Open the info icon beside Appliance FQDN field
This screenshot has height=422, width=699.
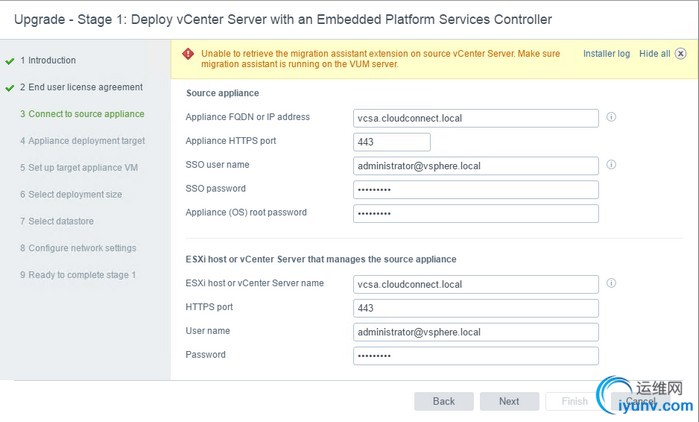[611, 117]
